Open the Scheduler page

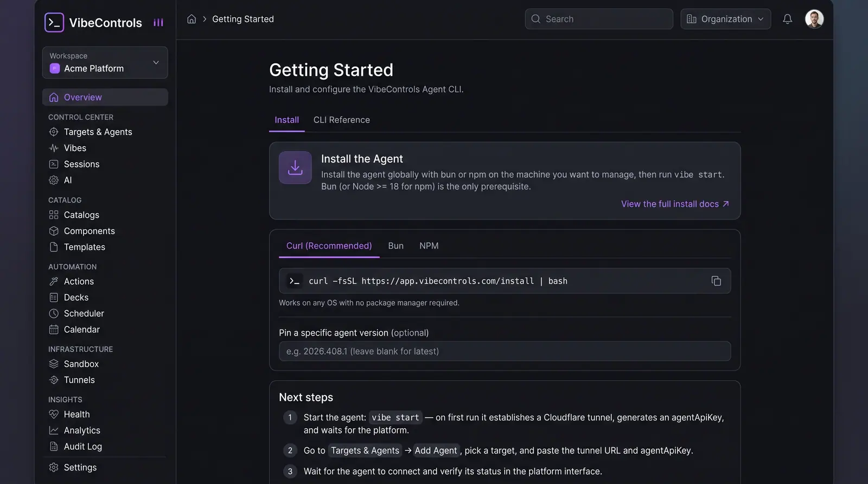(x=84, y=313)
